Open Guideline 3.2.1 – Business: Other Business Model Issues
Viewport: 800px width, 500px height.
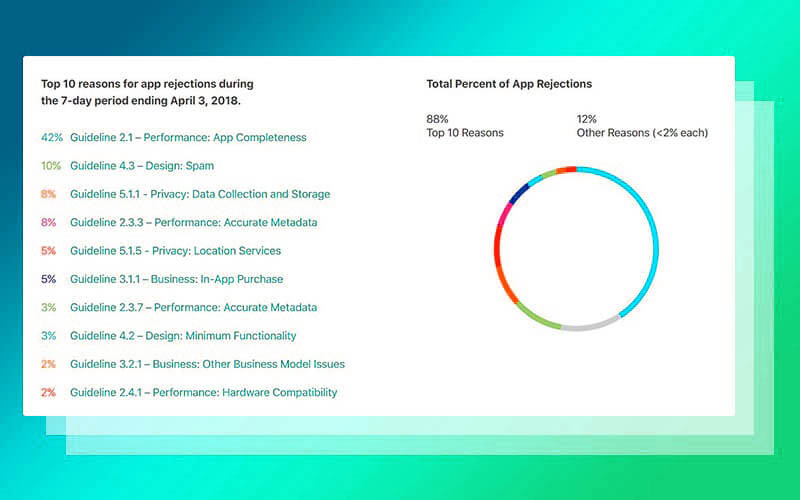208,364
